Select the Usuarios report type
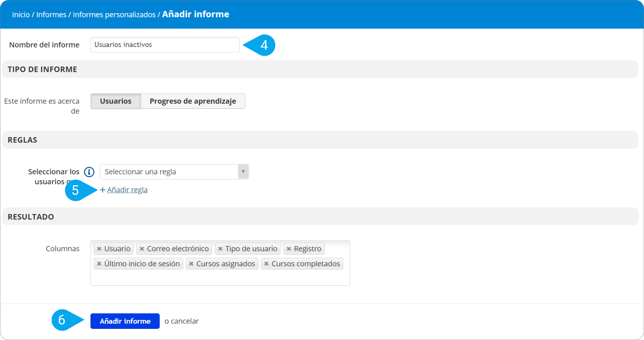 pos(116,101)
